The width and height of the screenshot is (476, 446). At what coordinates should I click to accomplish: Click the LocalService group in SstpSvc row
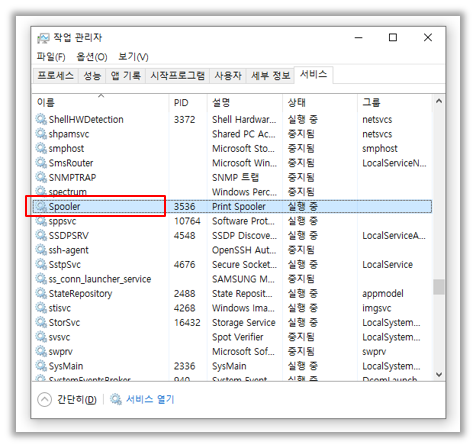pyautogui.click(x=387, y=265)
